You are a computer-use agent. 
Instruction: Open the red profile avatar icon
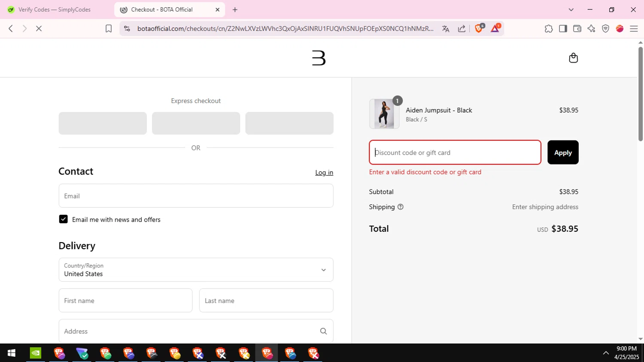[620, 29]
